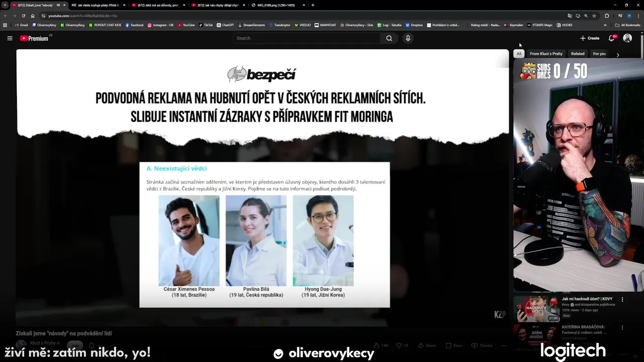Switch to the Jak nás chyby dělají tab

pyautogui.click(x=217, y=5)
